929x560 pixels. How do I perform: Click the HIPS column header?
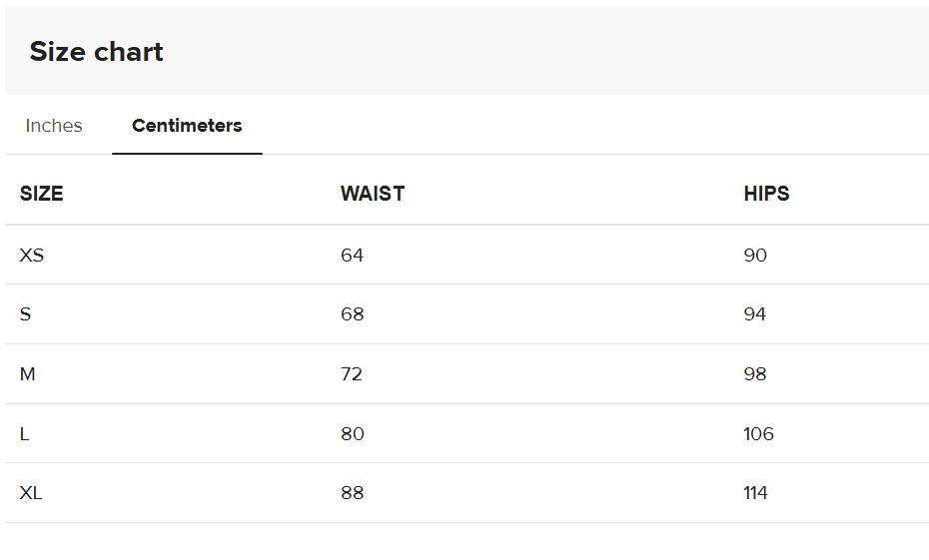coord(766,194)
